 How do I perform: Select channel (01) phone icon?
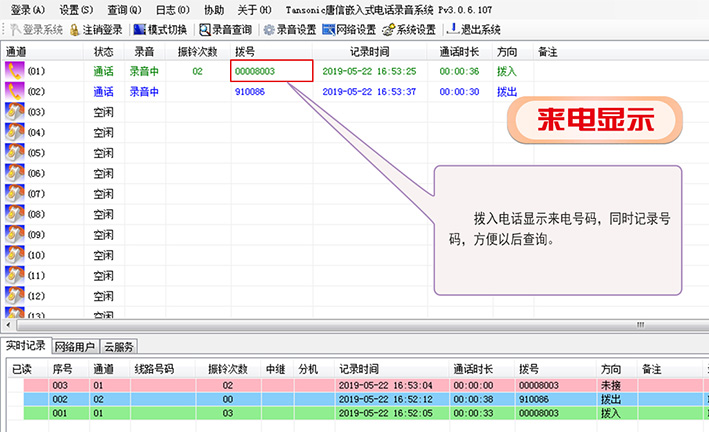click(x=15, y=71)
